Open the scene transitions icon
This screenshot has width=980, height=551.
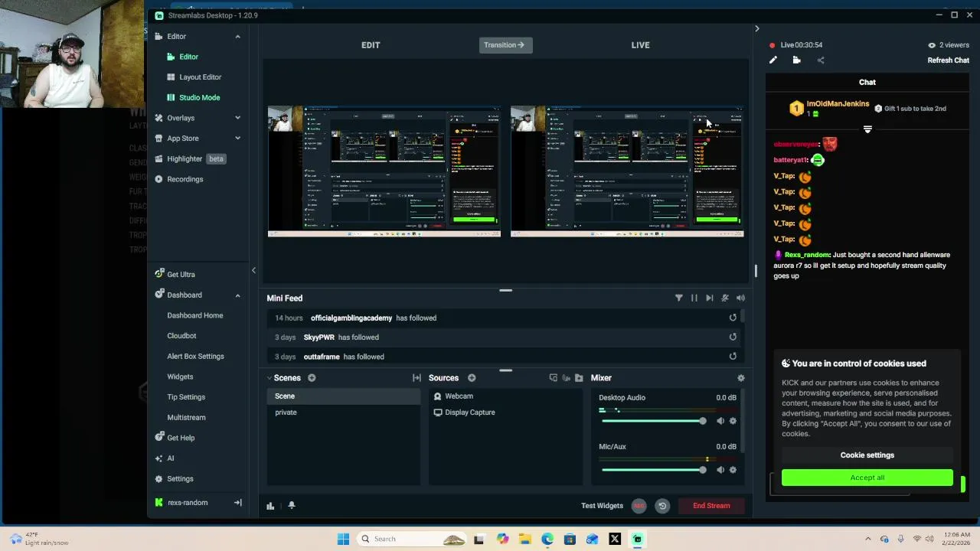[x=416, y=378]
